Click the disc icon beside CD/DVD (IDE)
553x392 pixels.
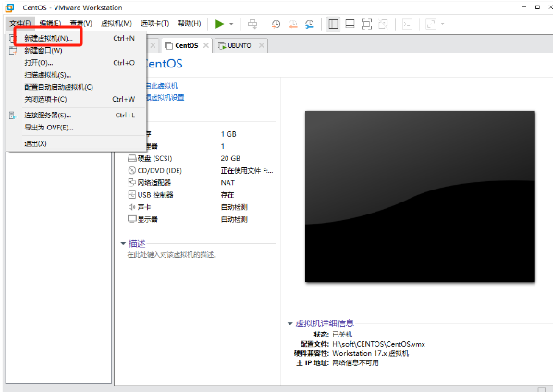(131, 171)
